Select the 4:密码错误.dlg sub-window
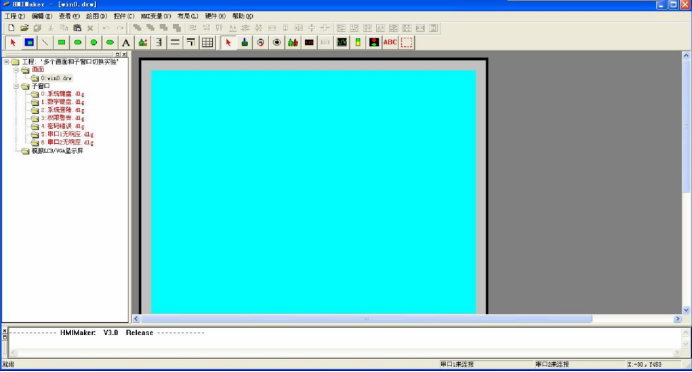This screenshot has height=372, width=692. click(62, 126)
